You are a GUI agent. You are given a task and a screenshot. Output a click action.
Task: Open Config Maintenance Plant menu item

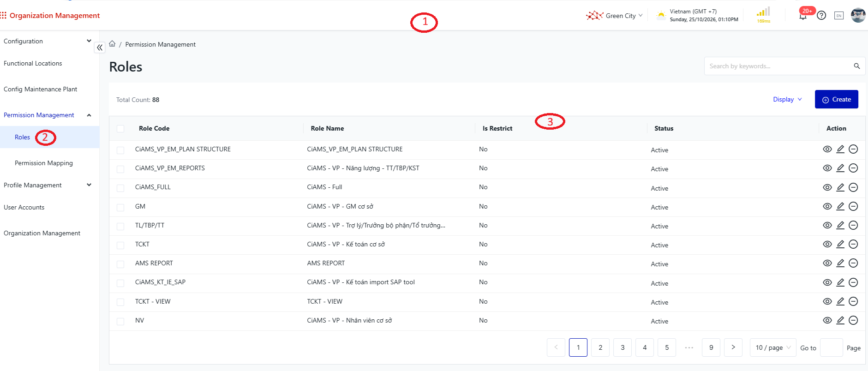coord(41,89)
